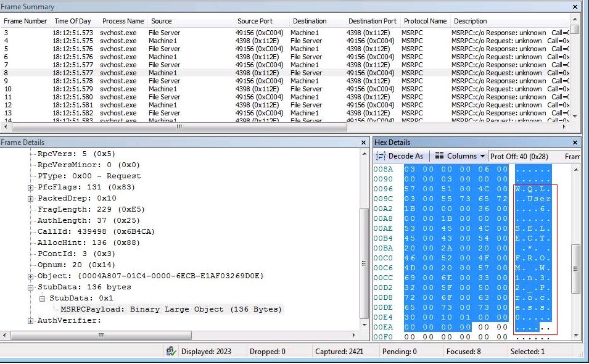The height and width of the screenshot is (364, 589).
Task: Click the Destination Port column header
Action: tap(372, 20)
